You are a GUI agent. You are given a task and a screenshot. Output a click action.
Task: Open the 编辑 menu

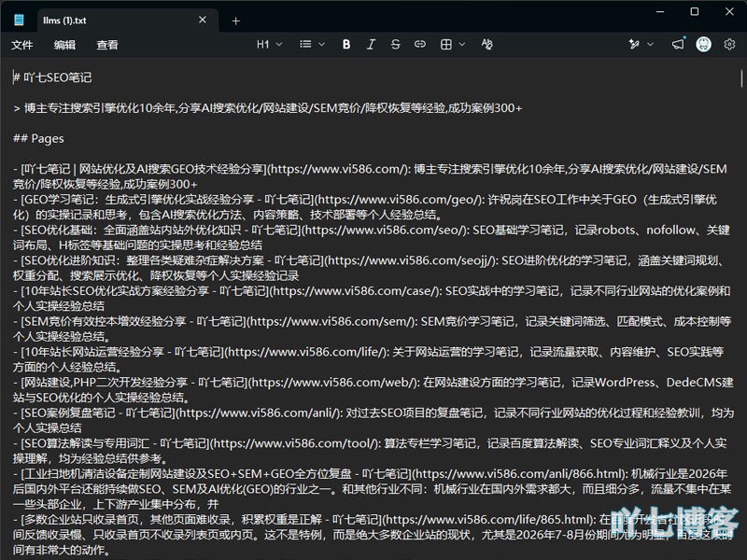pyautogui.click(x=64, y=45)
